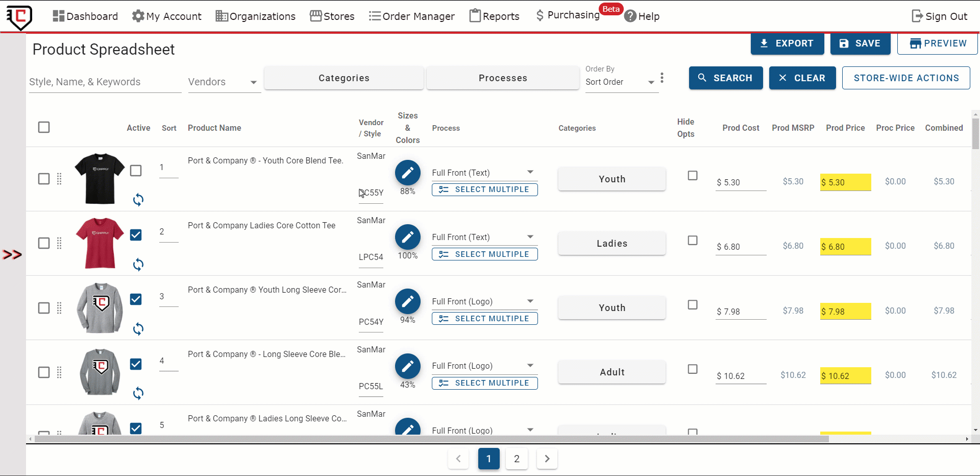Click the Stores storefront icon
This screenshot has height=476, width=980.
(316, 16)
